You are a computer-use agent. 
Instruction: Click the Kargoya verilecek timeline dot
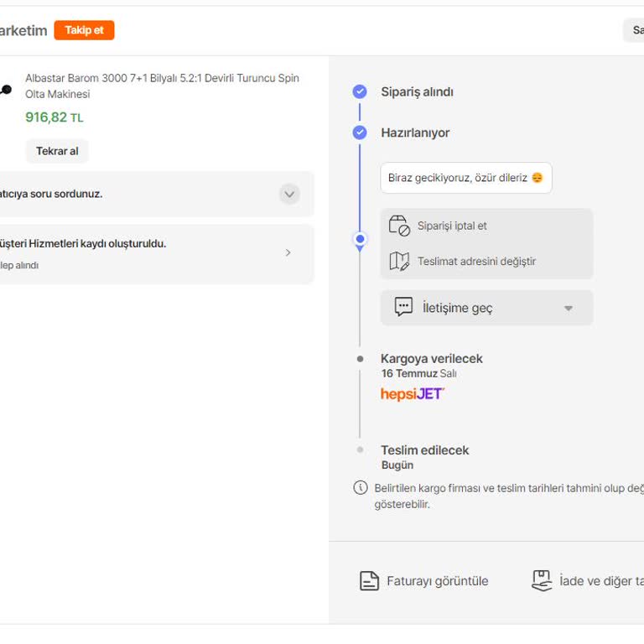point(361,359)
